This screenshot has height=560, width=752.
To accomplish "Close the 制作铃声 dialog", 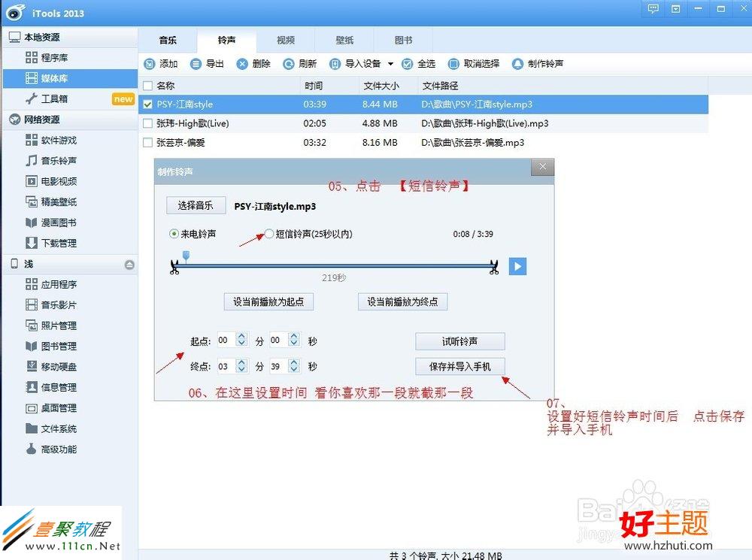I will point(542,167).
